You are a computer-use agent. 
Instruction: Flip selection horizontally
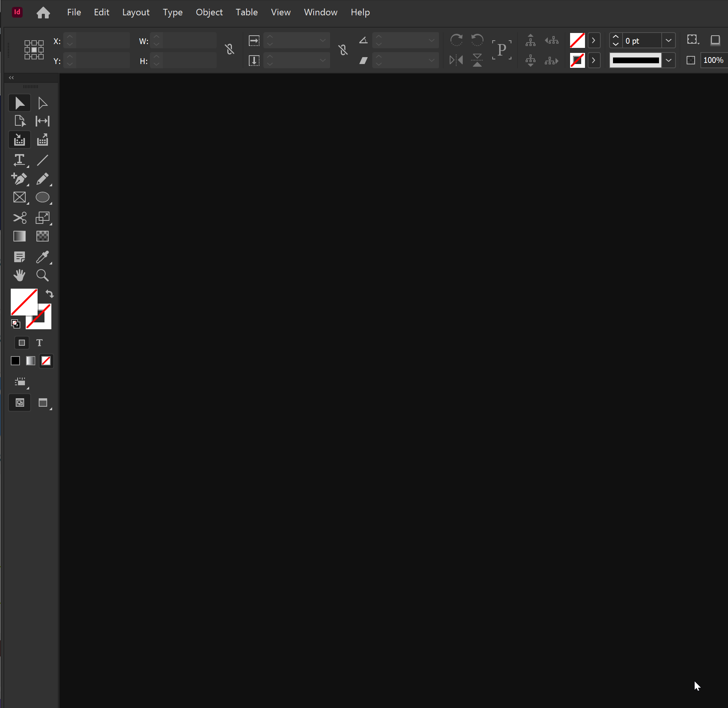click(456, 60)
